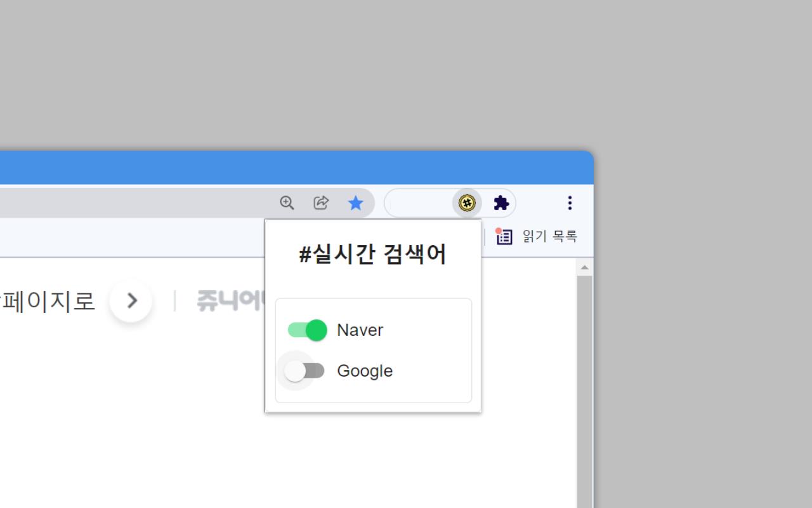Click the Naver label in the popup
This screenshot has height=508, width=812.
click(x=360, y=330)
